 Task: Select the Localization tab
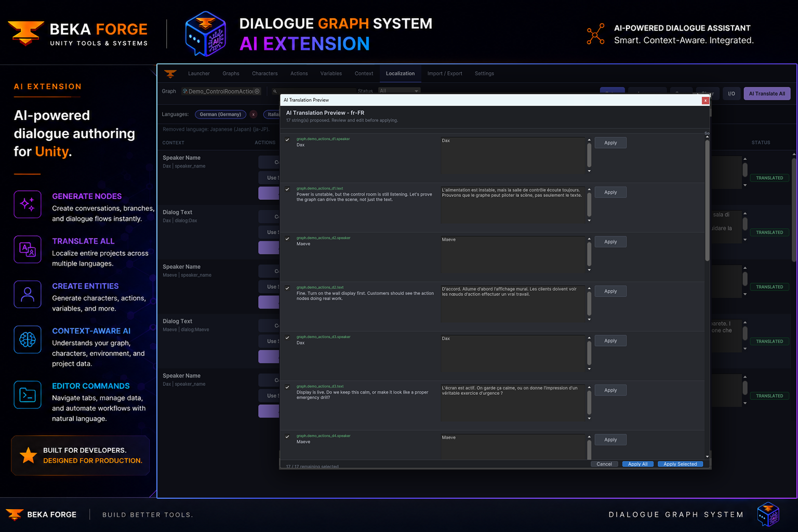[x=401, y=74]
